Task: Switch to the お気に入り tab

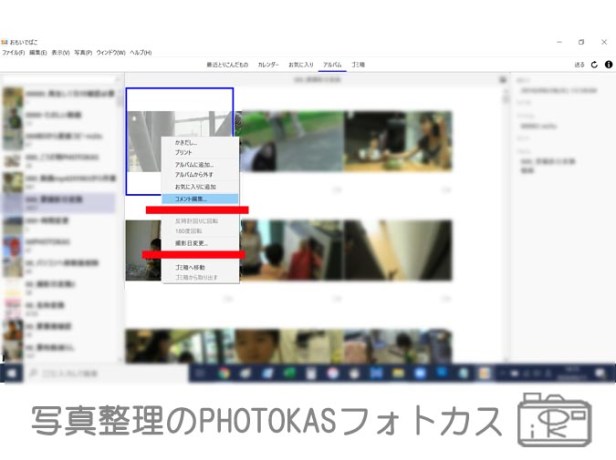Action: click(x=301, y=65)
